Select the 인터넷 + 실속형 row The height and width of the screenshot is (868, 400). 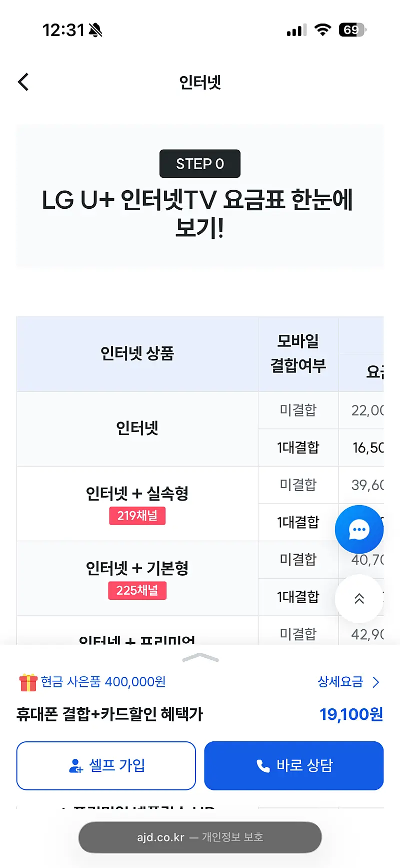click(x=137, y=494)
